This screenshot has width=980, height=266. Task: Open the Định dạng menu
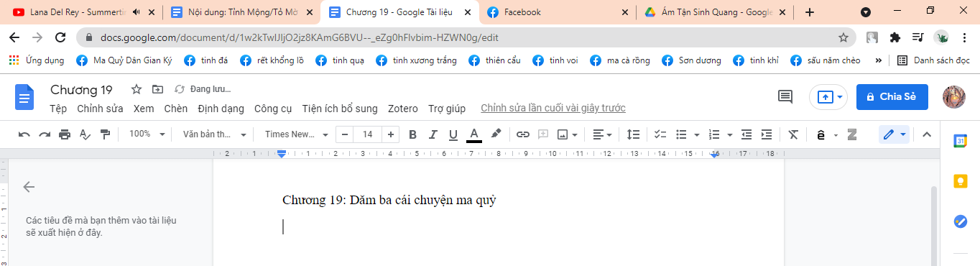[x=221, y=109]
